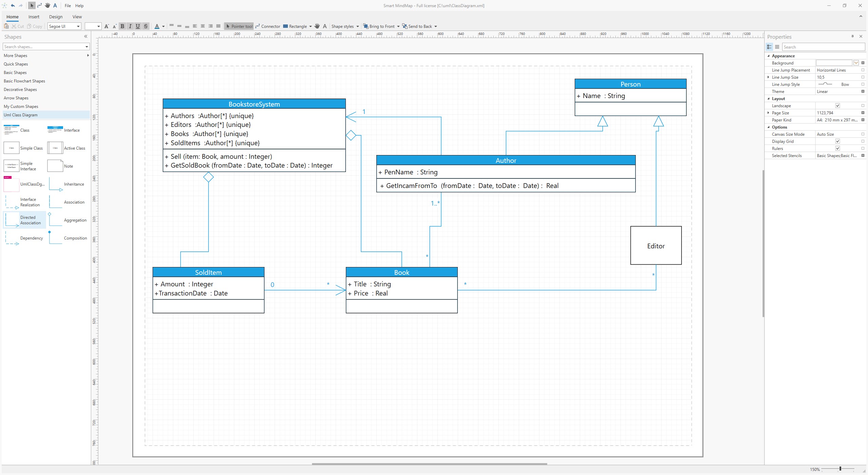Screen dimensions: 868x475
Task: Apply strikethrough formatting
Action: click(145, 26)
